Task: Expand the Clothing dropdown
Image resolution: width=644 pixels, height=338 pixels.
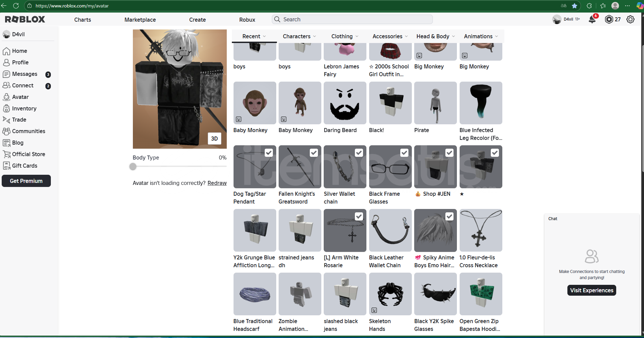Action: (345, 36)
